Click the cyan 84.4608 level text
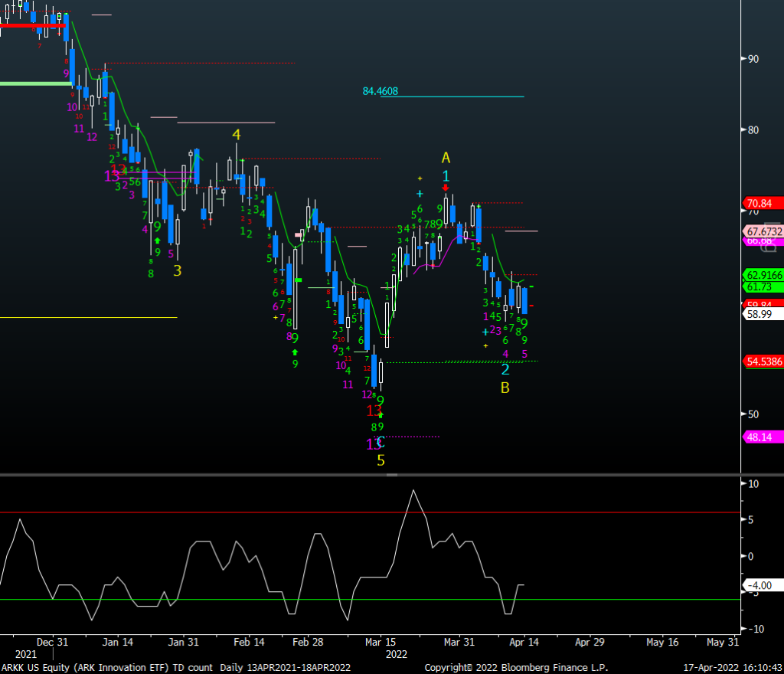The image size is (784, 674). point(380,91)
